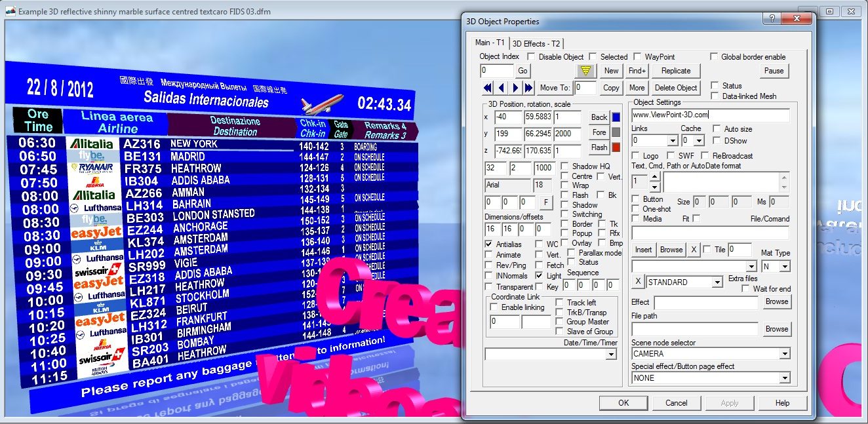Tick the Transparent checkbox

[488, 287]
